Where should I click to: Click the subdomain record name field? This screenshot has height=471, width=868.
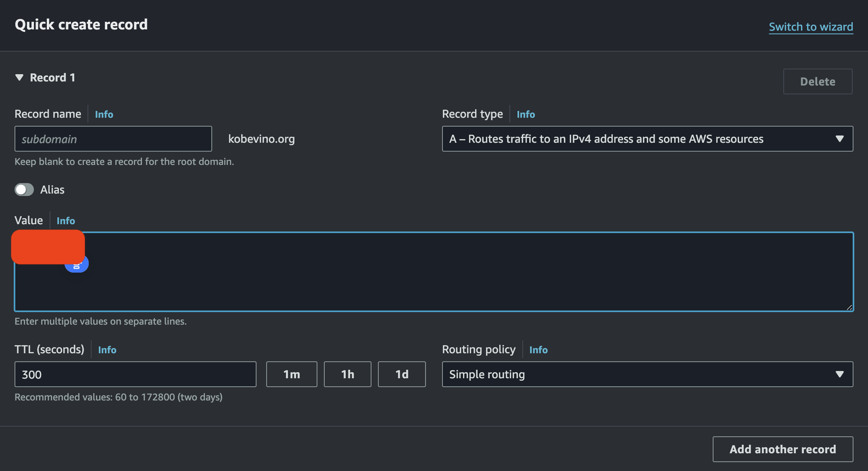click(113, 139)
